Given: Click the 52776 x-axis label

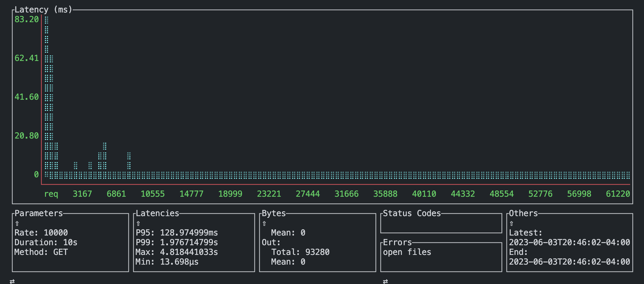Looking at the screenshot, I should coord(540,194).
